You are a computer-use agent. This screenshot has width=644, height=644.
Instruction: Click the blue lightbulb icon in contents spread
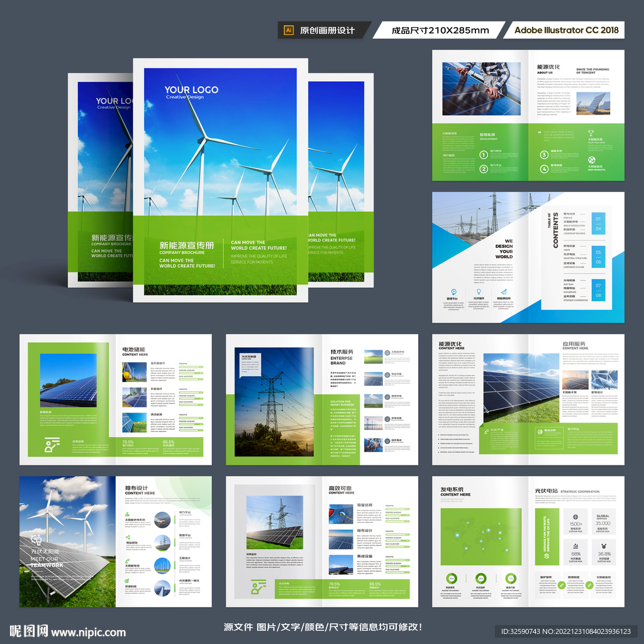coord(479,292)
